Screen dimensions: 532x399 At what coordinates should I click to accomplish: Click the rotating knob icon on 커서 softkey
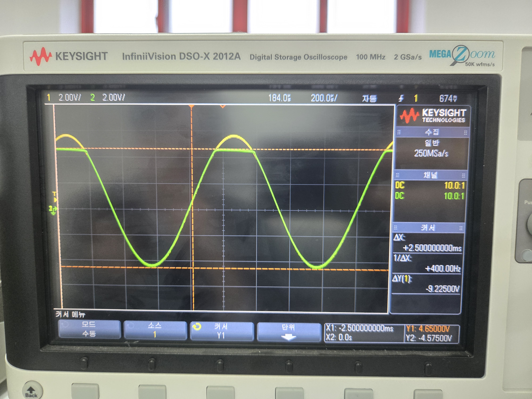[197, 327]
